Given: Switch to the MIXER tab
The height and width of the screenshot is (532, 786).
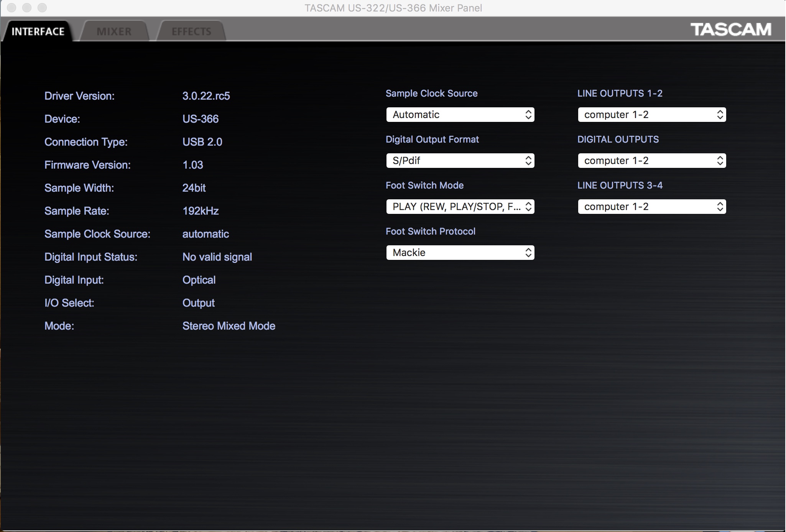Looking at the screenshot, I should pos(114,31).
